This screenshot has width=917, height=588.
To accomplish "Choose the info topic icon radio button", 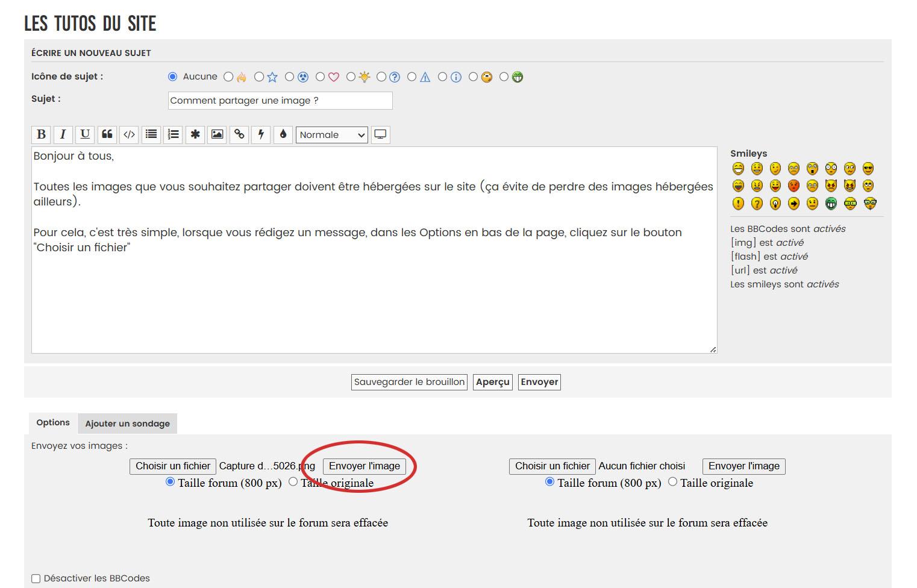I will click(443, 77).
